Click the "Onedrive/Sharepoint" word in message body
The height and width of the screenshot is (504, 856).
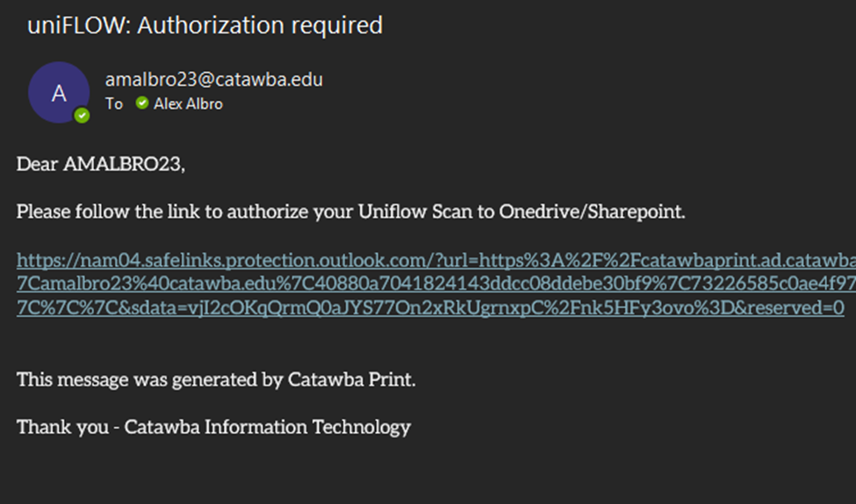pos(592,212)
